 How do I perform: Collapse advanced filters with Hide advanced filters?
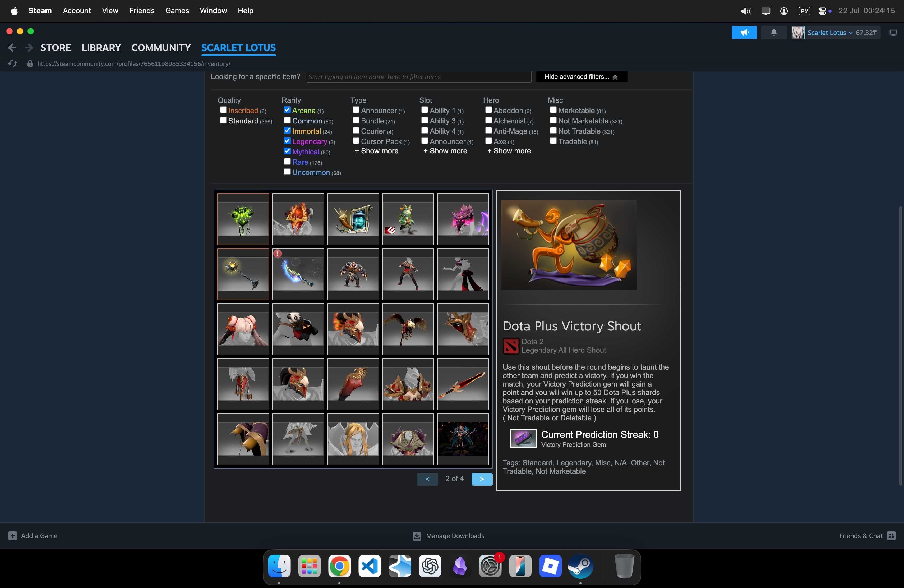tap(582, 77)
